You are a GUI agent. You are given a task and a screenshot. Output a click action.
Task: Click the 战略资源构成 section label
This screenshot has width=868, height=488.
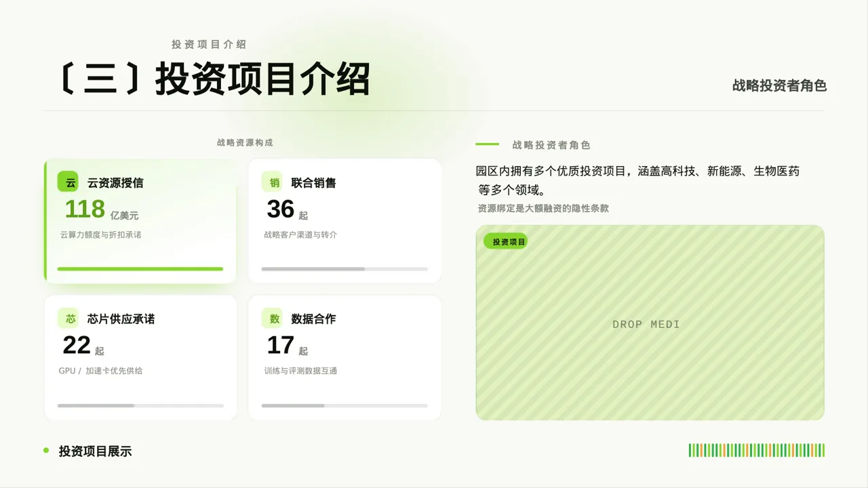245,142
